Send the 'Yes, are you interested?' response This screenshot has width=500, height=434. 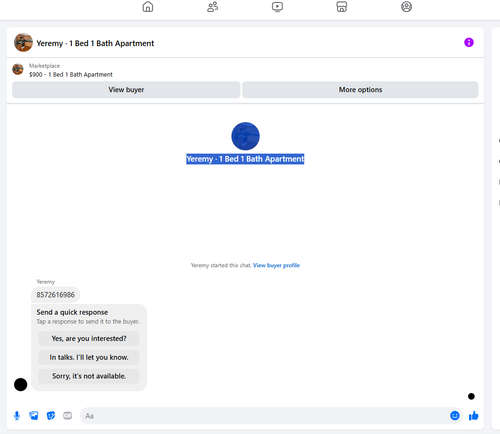[x=89, y=338]
